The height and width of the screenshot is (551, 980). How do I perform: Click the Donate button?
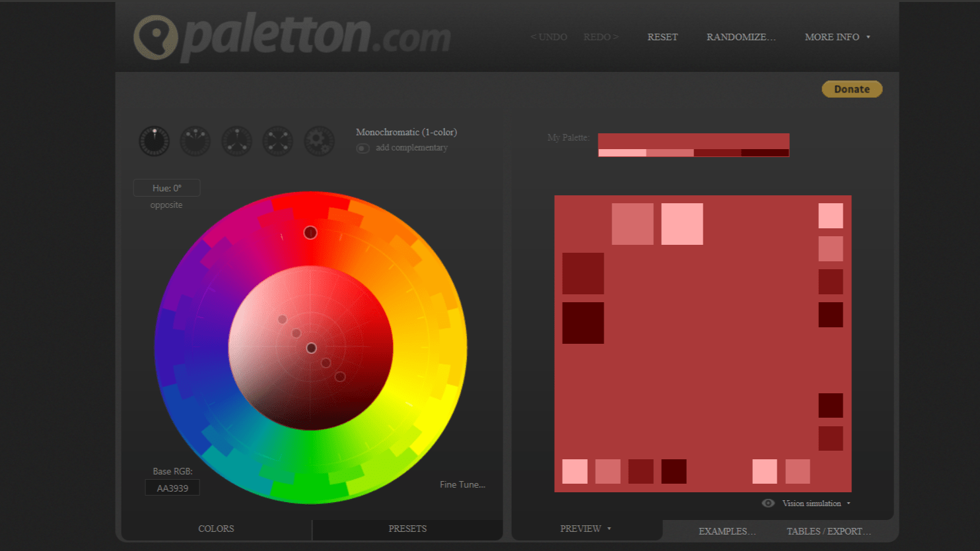point(852,89)
